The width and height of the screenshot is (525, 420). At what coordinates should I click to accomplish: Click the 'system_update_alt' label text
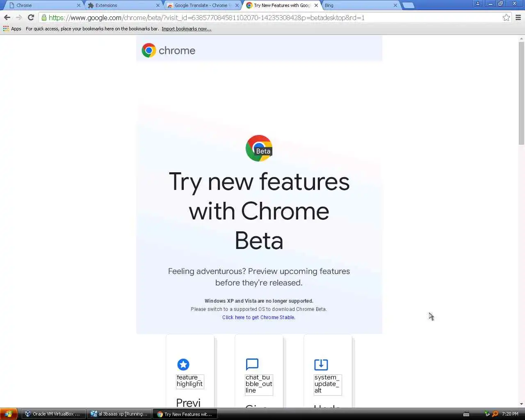(x=327, y=384)
